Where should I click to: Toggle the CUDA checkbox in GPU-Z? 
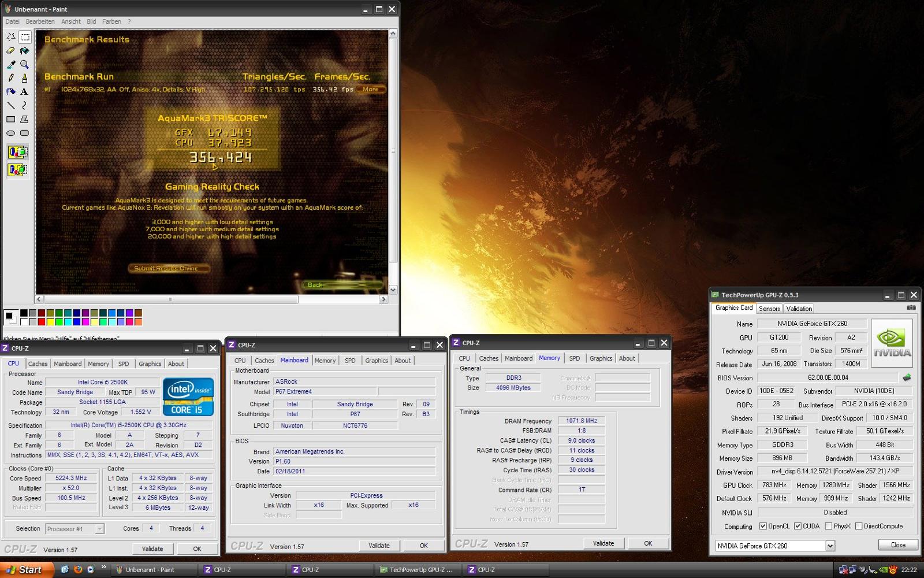tap(798, 526)
